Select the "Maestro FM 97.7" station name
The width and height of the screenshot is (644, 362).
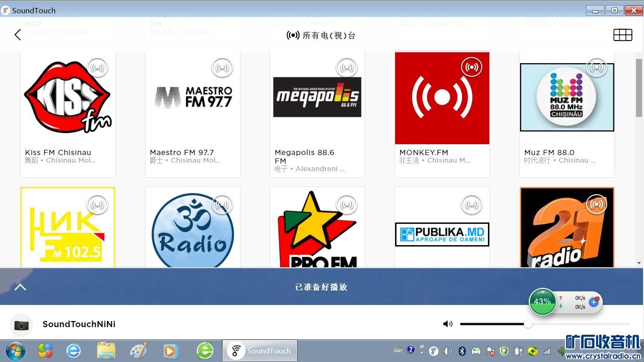(x=182, y=152)
